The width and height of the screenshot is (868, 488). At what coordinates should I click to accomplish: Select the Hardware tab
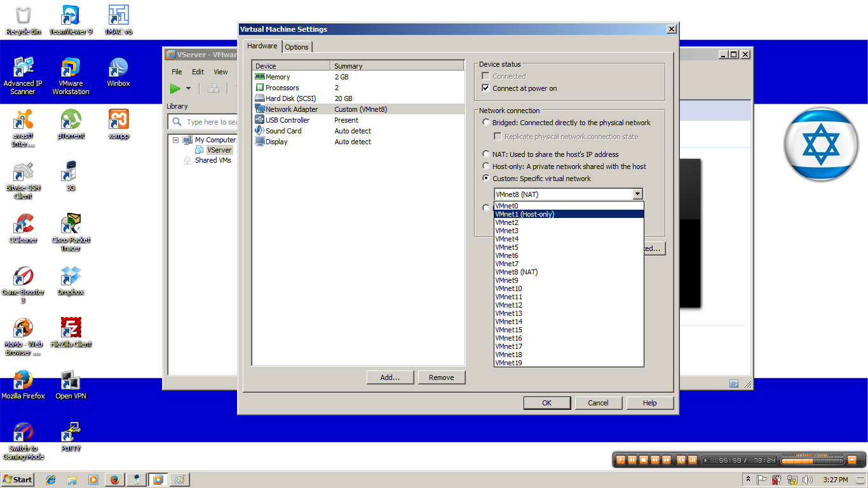tap(262, 46)
